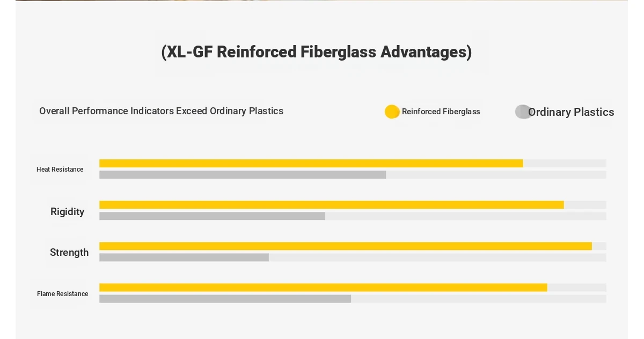Screen dimensions: 644x339
Task: Click the Heat Resistance label
Action: pos(60,169)
